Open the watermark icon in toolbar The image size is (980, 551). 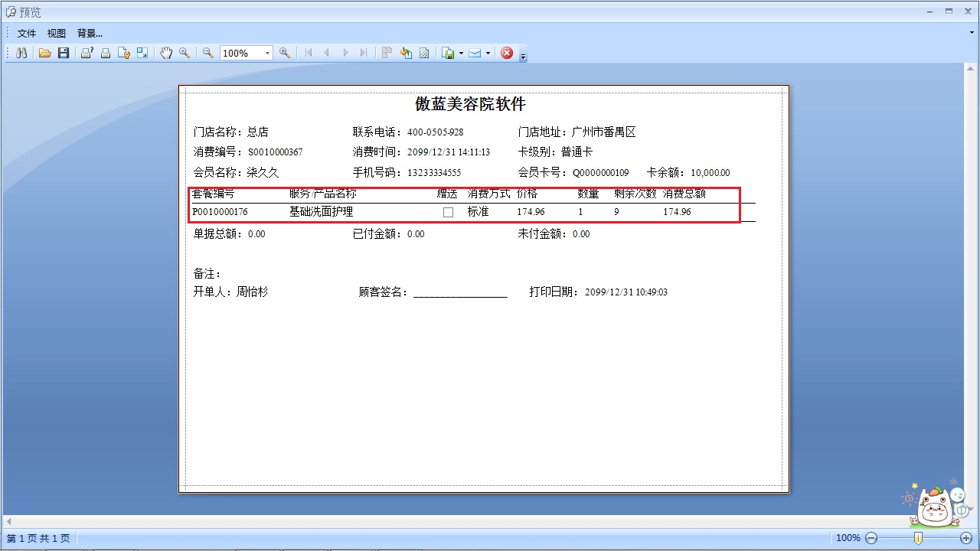pos(424,53)
